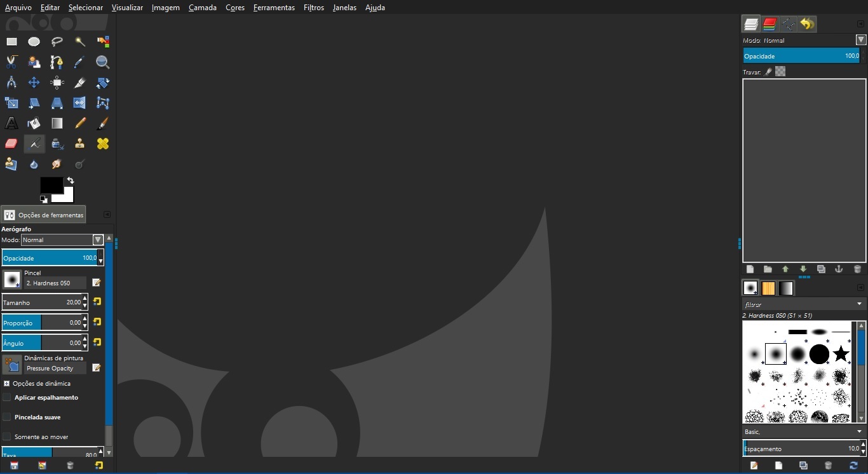The image size is (868, 474).
Task: Select the Flip tool
Action: [x=80, y=103]
